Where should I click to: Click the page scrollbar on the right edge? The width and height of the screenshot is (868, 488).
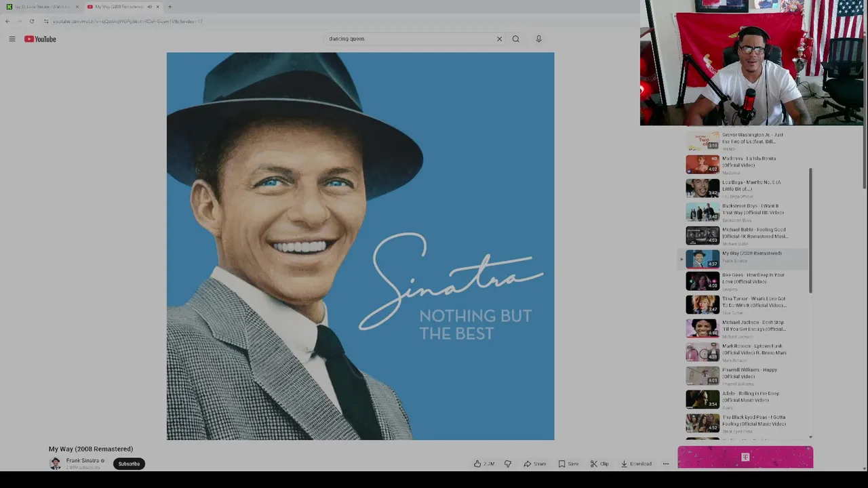point(864,95)
